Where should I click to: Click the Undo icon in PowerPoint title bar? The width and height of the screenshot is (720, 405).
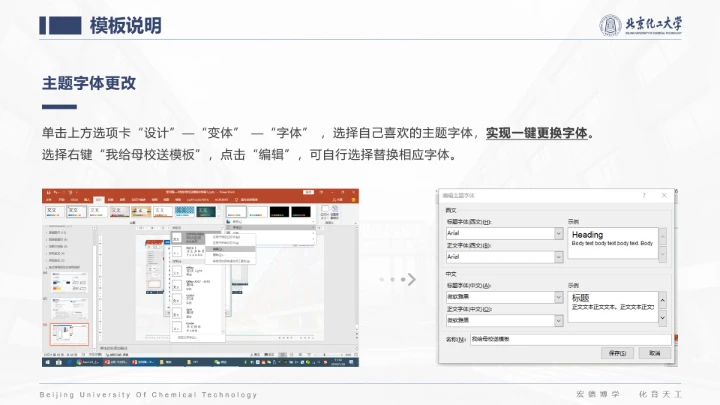point(55,192)
